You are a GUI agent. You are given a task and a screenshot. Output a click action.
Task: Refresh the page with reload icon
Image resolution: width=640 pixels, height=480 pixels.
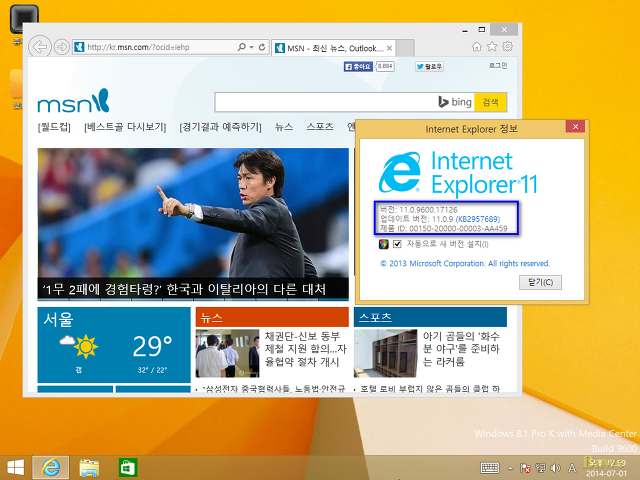pyautogui.click(x=262, y=47)
